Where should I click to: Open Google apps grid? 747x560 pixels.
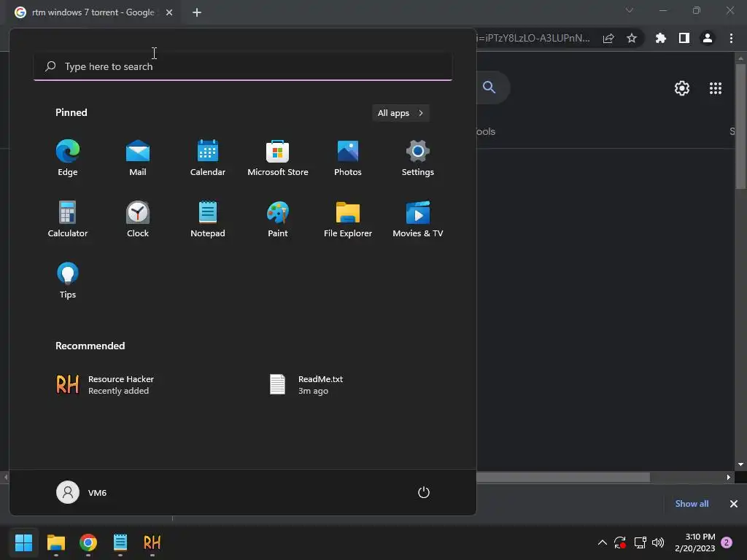[x=716, y=88]
